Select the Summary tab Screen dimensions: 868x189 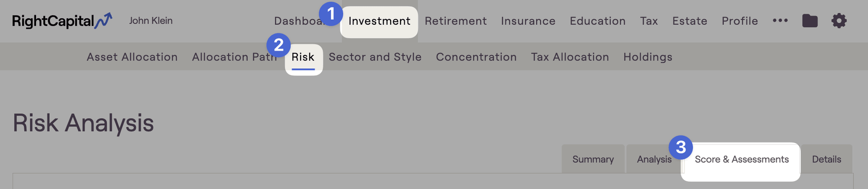pyautogui.click(x=593, y=159)
